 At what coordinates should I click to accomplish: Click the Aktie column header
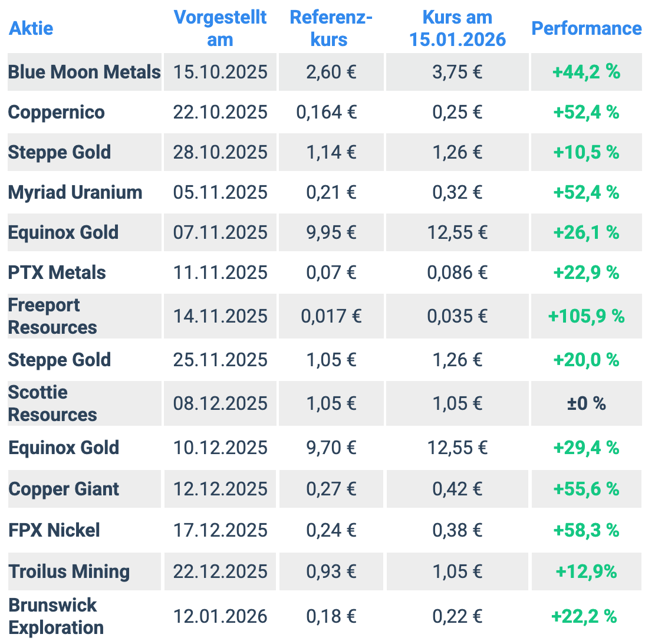(x=31, y=28)
